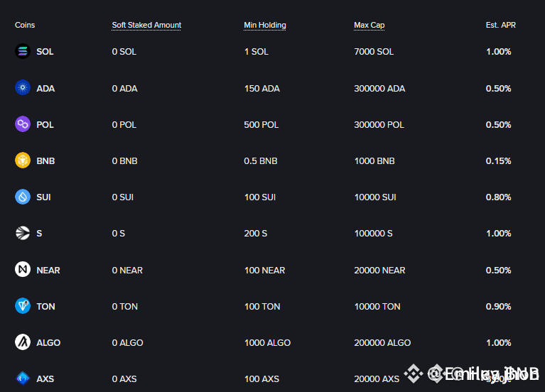
Task: Click the BNB yellow coin icon
Action: pos(23,160)
